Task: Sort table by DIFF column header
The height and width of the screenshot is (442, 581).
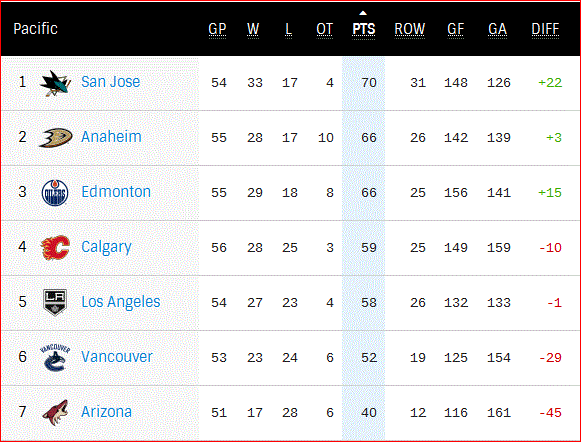Action: (x=545, y=29)
